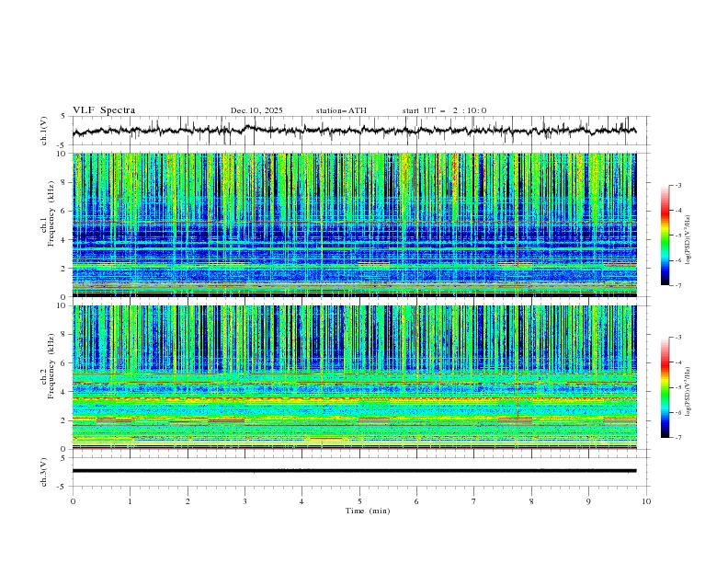Click the ch.3(V) waveform axis label
Screen dimensions: 728x563
[x=44, y=470]
